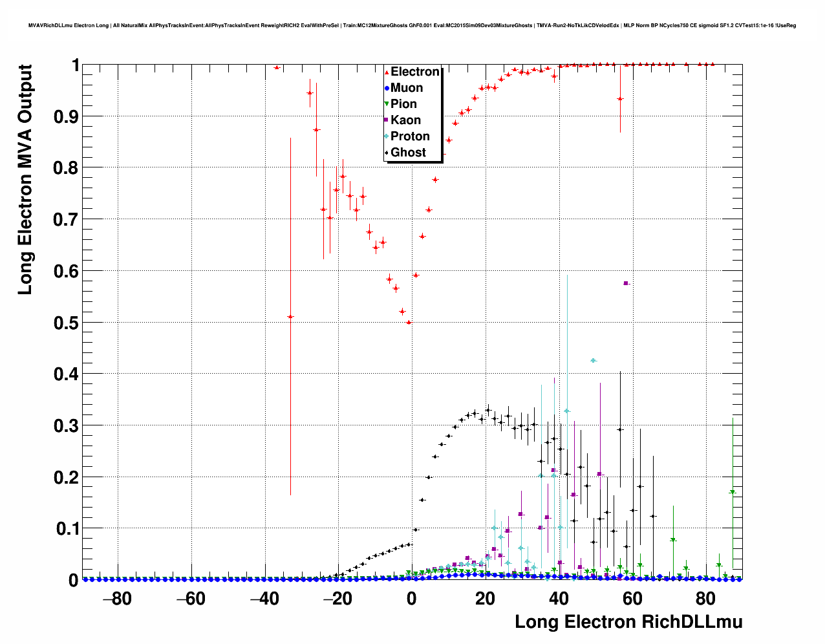Click y-axis tick label '0.4'
Screen dimensions: 825x644
tap(67, 374)
